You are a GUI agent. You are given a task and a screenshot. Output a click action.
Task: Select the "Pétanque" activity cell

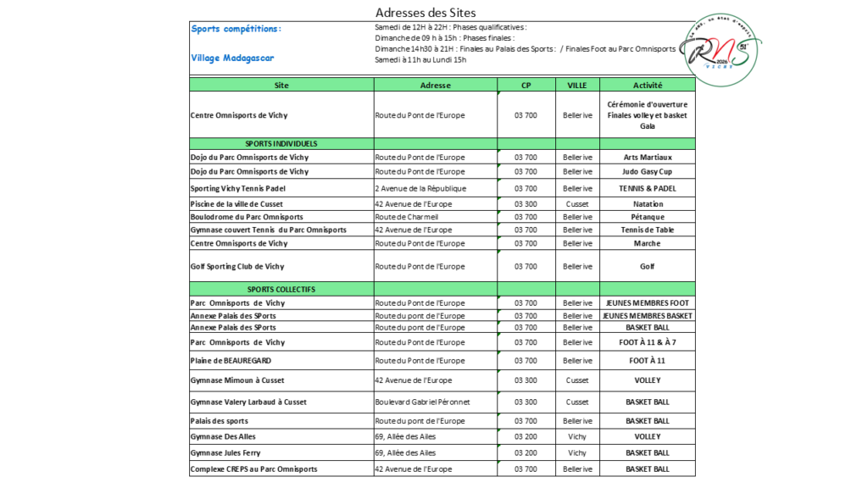pos(648,217)
